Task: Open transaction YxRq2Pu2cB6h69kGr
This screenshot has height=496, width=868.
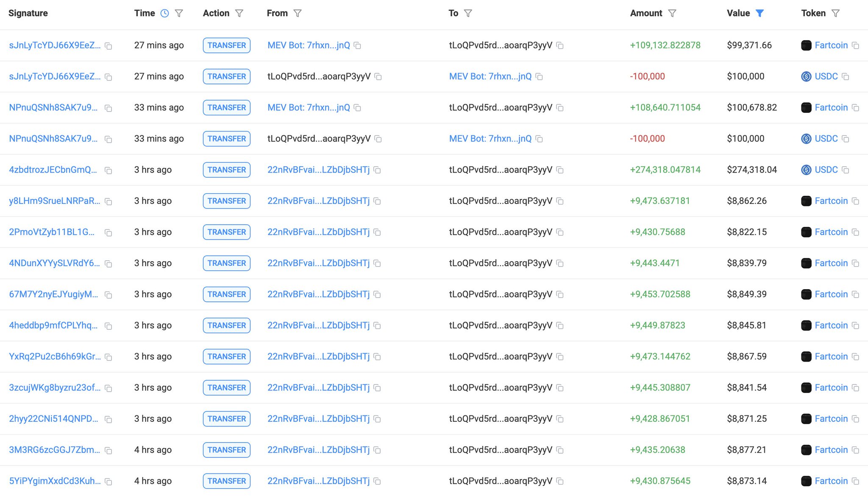Action: click(55, 357)
